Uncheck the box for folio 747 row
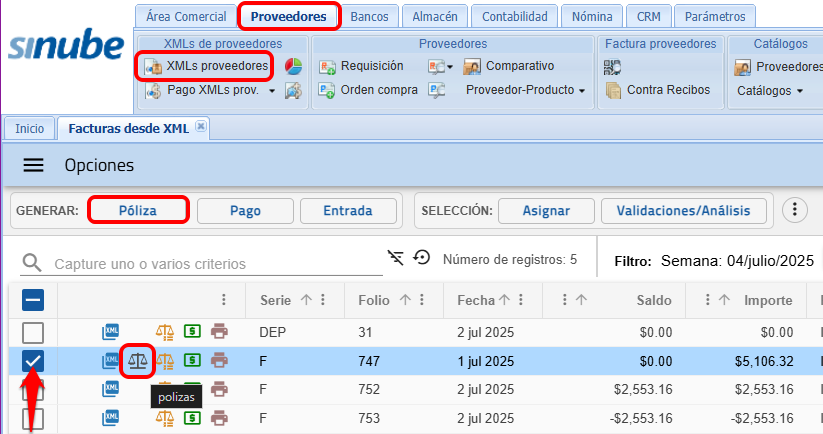The height and width of the screenshot is (434, 823). click(x=33, y=361)
